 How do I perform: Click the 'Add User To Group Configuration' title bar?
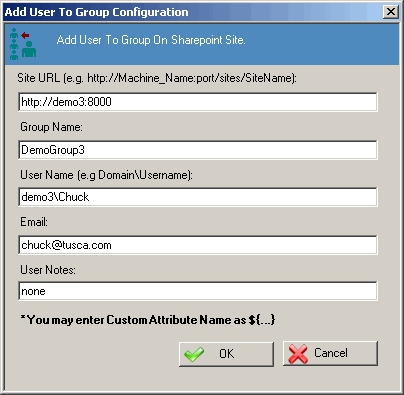pos(193,12)
